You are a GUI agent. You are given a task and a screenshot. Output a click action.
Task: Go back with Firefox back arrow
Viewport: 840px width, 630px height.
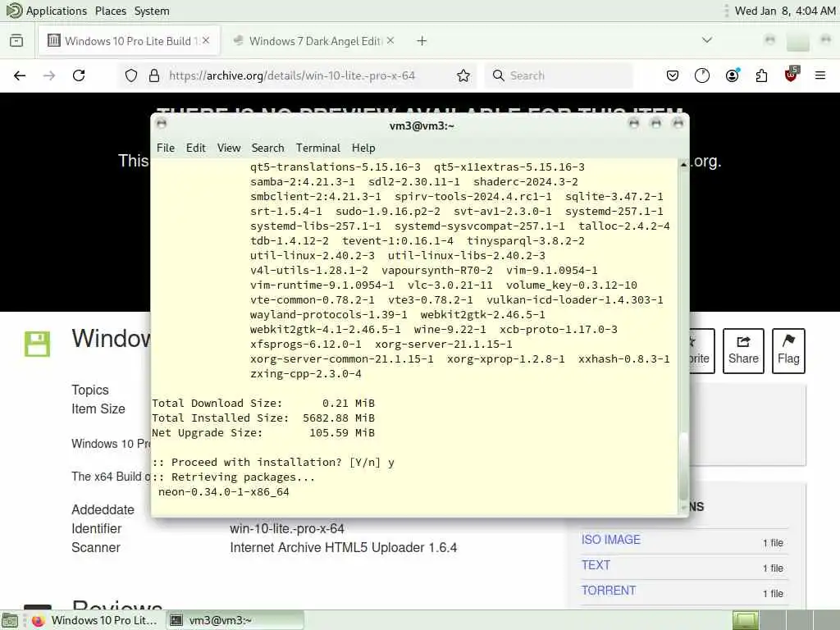tap(20, 75)
